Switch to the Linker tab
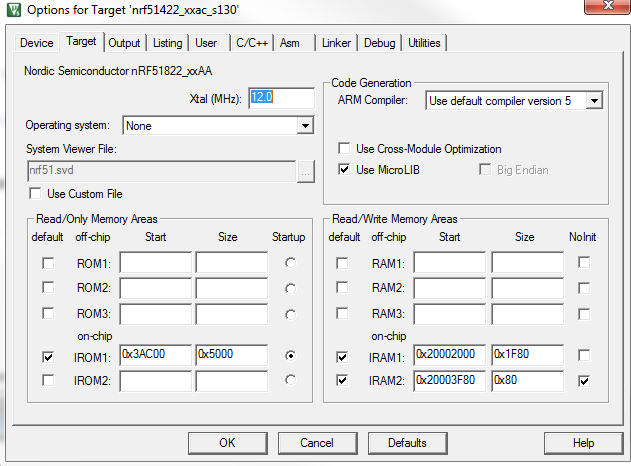631x466 pixels. pos(336,43)
